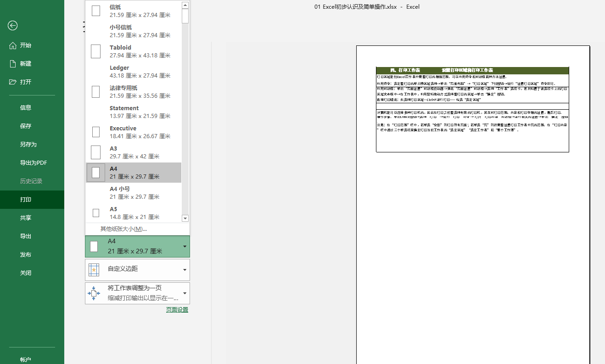Expand the 将工作表调整为一页 dropdown arrow

[185, 293]
